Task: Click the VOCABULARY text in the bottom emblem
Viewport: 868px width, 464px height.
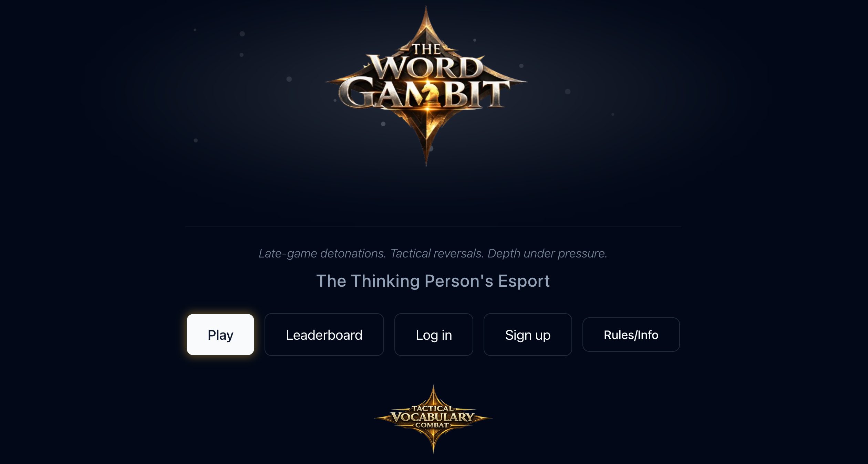Action: click(433, 417)
